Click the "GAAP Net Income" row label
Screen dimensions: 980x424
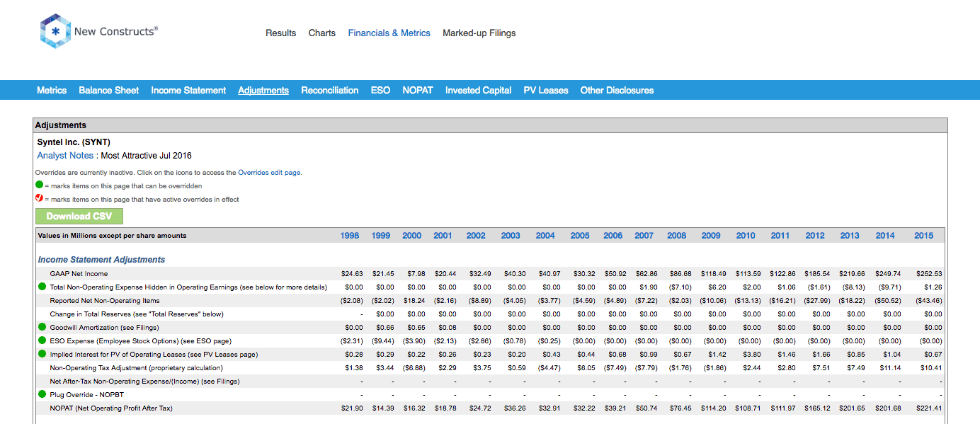79,274
